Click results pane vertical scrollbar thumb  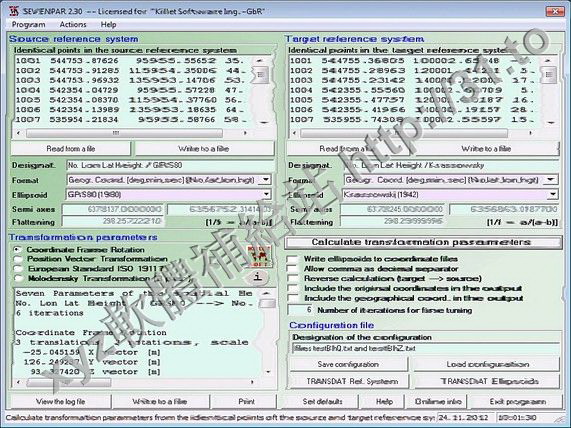pyautogui.click(x=267, y=303)
